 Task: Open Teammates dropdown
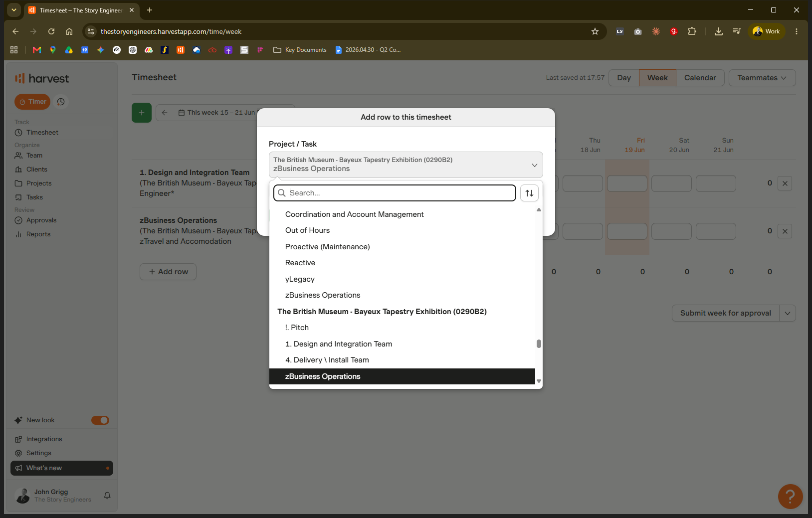(x=762, y=78)
